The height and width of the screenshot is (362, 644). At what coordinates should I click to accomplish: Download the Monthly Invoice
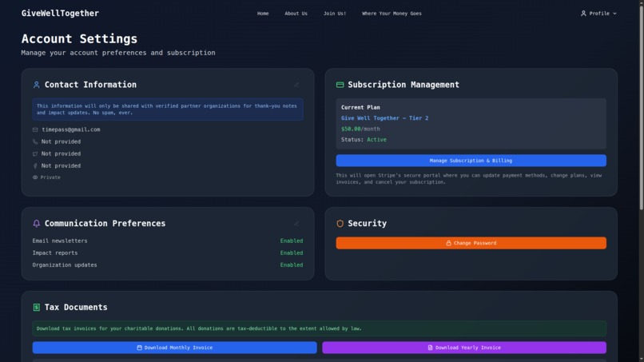tap(174, 348)
